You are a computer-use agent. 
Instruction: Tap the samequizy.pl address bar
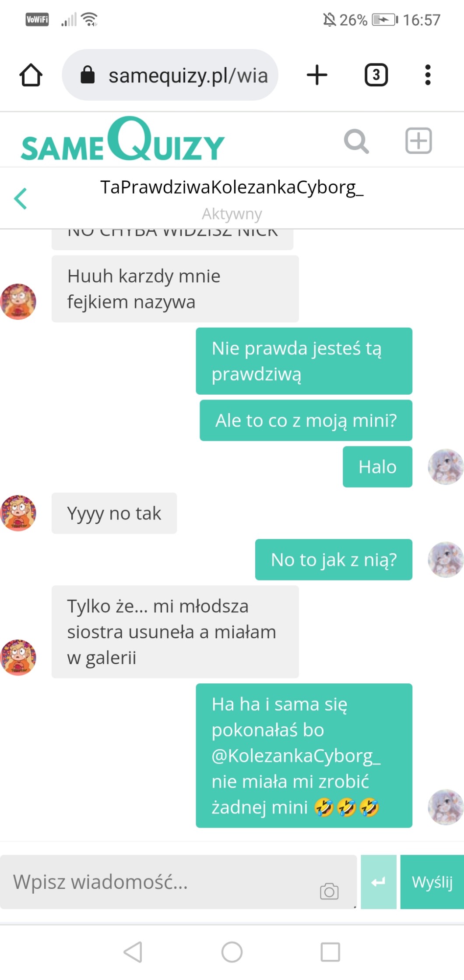170,75
